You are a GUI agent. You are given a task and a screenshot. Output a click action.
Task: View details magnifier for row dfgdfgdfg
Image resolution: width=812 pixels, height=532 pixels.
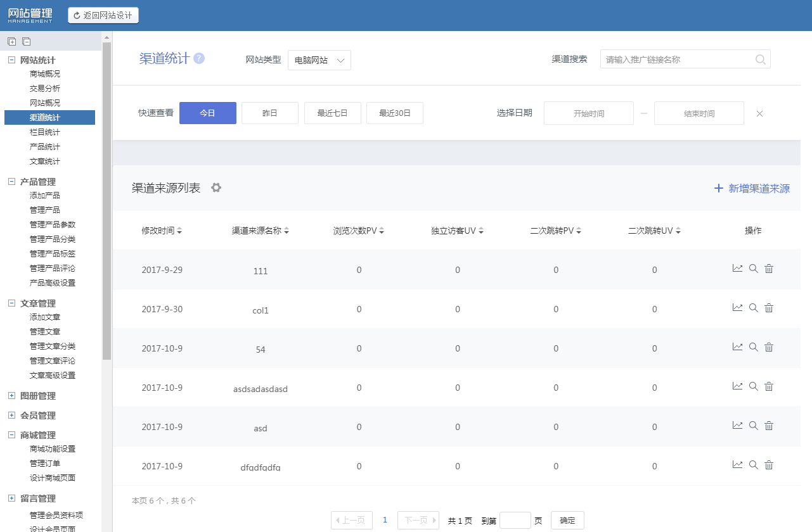[754, 465]
